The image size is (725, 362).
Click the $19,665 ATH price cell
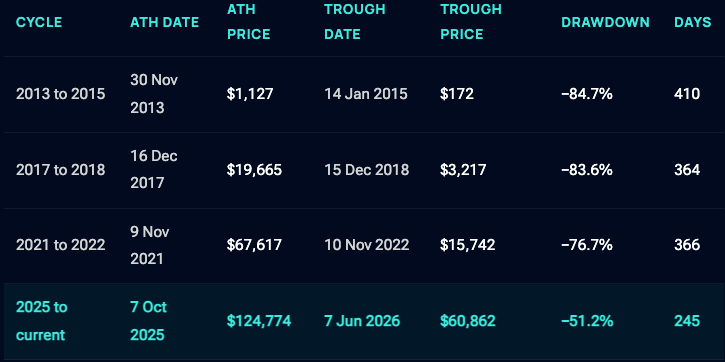[254, 170]
